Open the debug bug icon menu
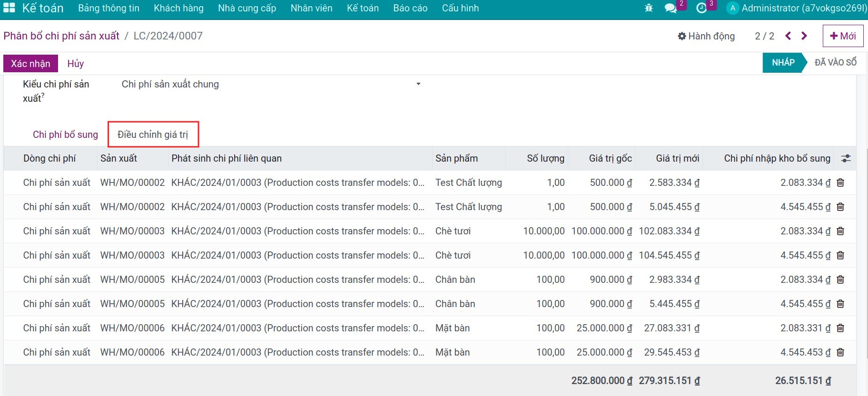868x396 pixels. point(649,8)
